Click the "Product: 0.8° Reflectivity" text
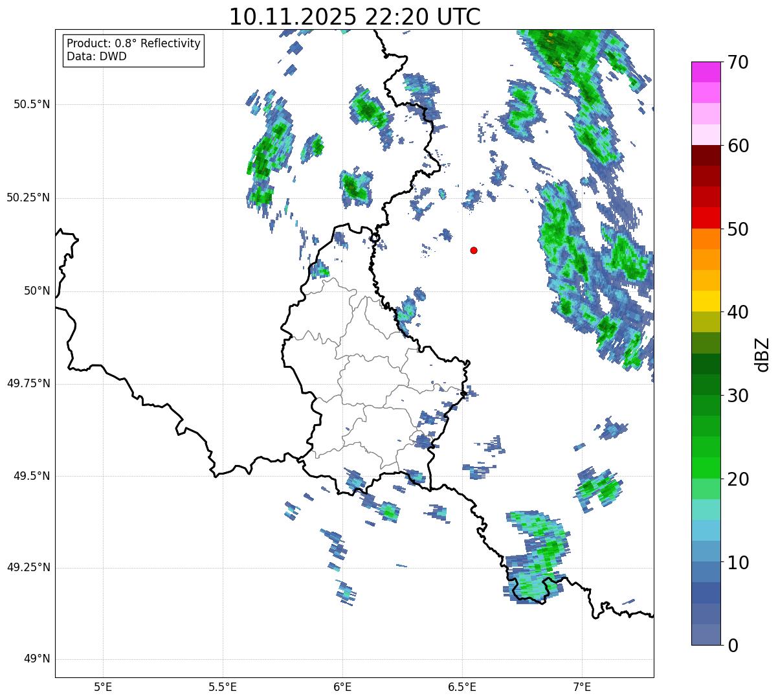Screen dimensions: 778x700 coord(134,43)
